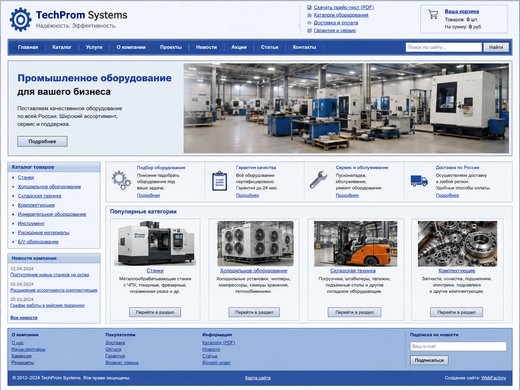Open Комплектующие in sidebar catalog
Screen dimensions: 520x390
click(x=36, y=205)
